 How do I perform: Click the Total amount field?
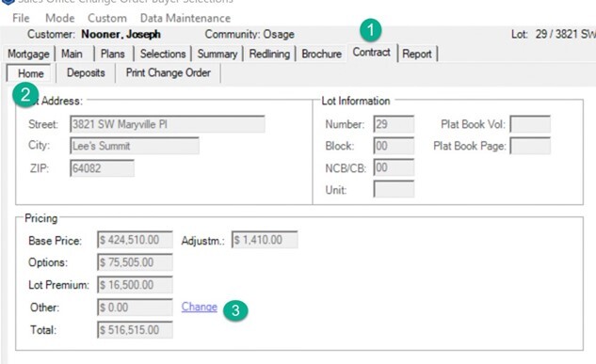135,330
